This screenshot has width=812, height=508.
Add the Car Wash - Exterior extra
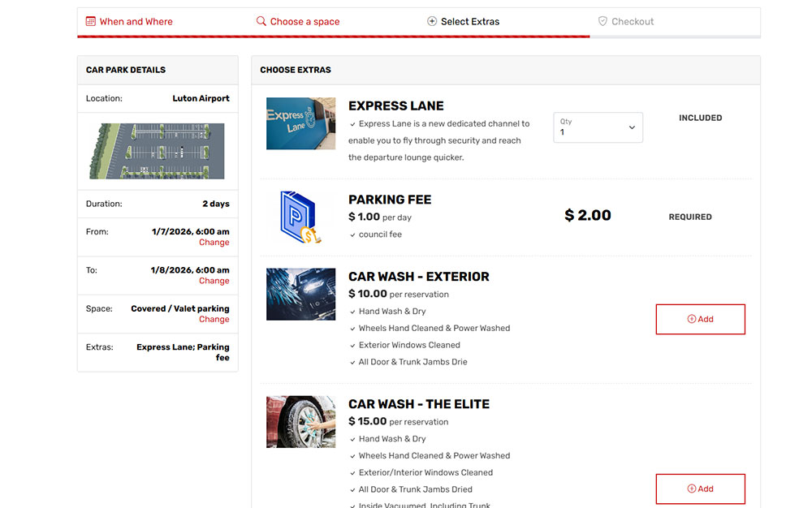(x=700, y=319)
